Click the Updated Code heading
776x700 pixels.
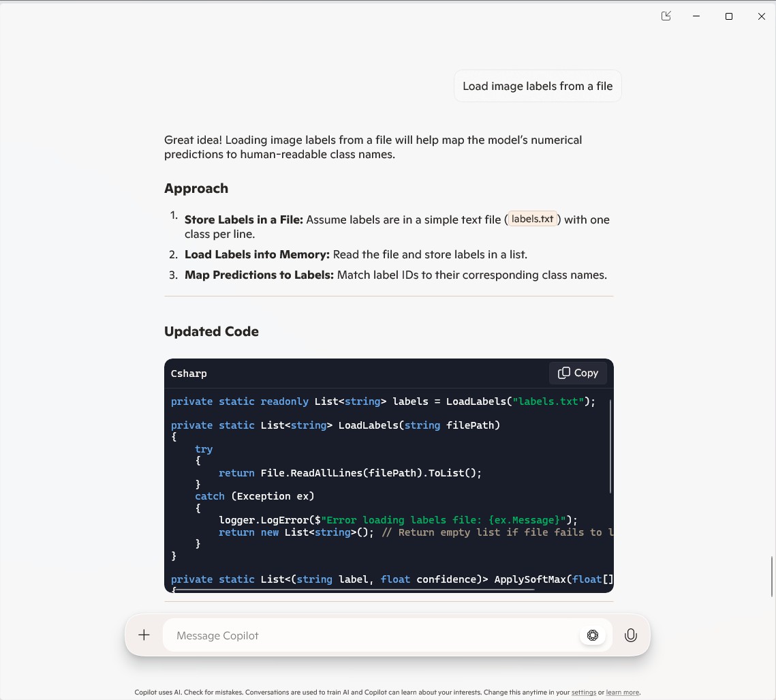[x=211, y=331]
